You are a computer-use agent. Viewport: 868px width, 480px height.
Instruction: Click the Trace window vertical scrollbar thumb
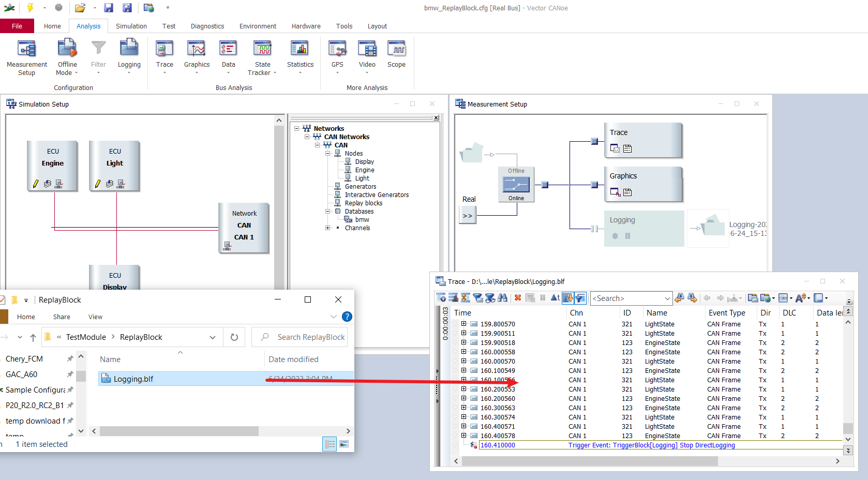[x=848, y=428]
